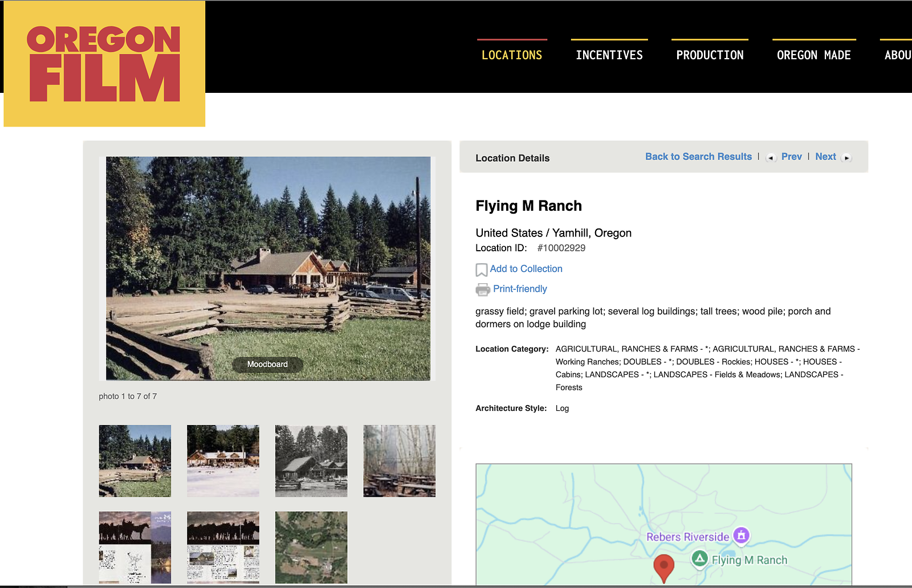This screenshot has width=912, height=588.
Task: Click the left arrow icon before Prev
Action: tap(771, 158)
